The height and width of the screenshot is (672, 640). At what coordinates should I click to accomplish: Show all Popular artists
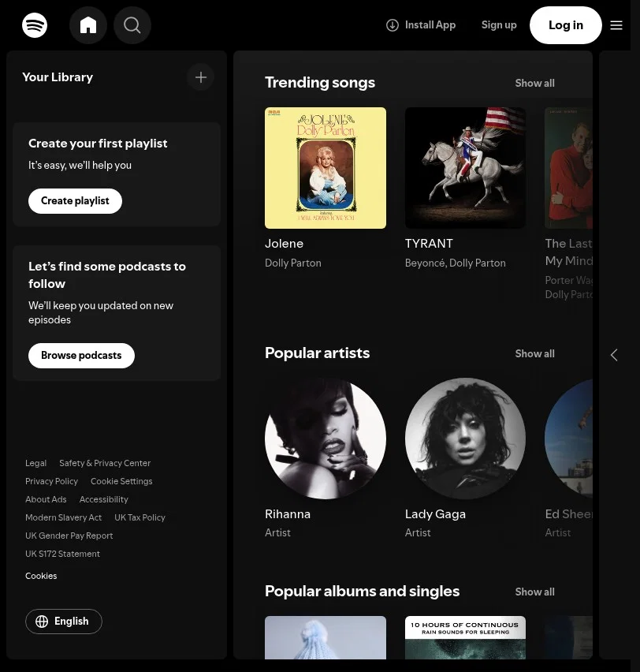point(534,353)
